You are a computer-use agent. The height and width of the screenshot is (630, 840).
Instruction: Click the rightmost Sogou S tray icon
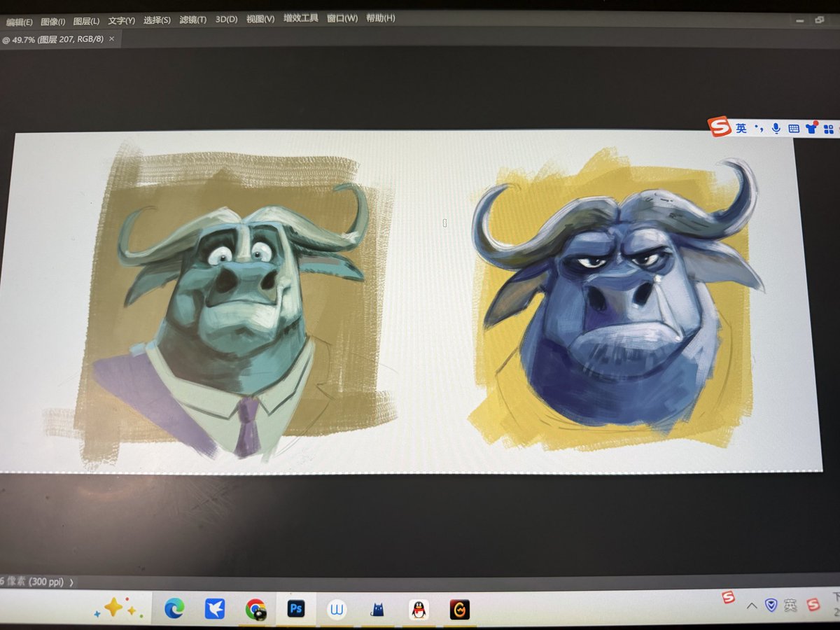click(813, 605)
